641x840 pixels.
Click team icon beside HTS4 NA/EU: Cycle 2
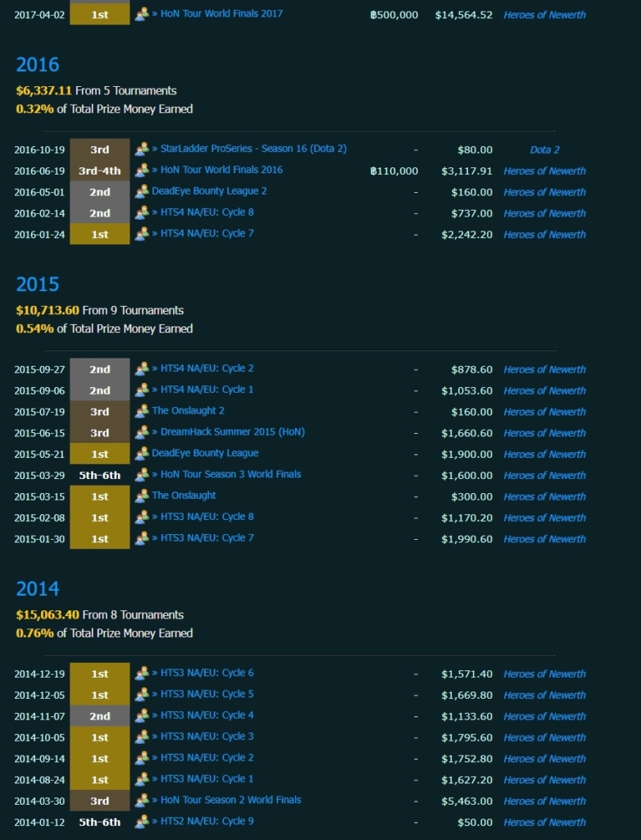[x=141, y=368]
